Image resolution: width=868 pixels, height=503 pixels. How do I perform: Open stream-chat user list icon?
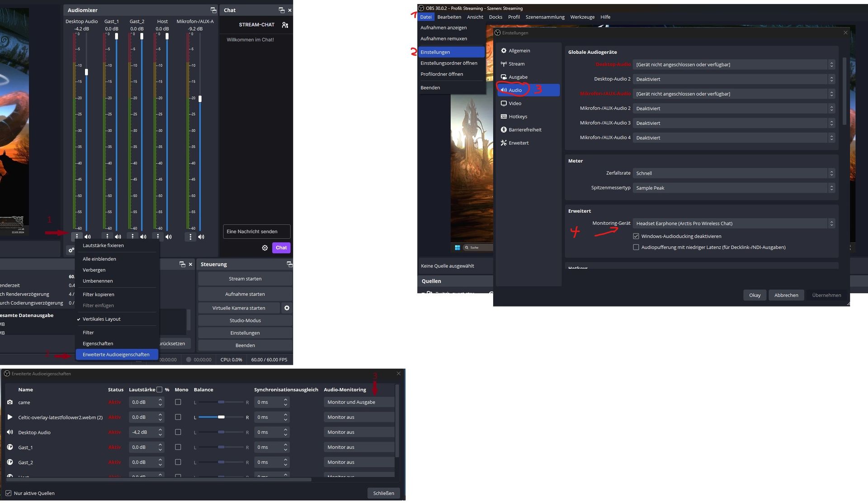pyautogui.click(x=285, y=25)
